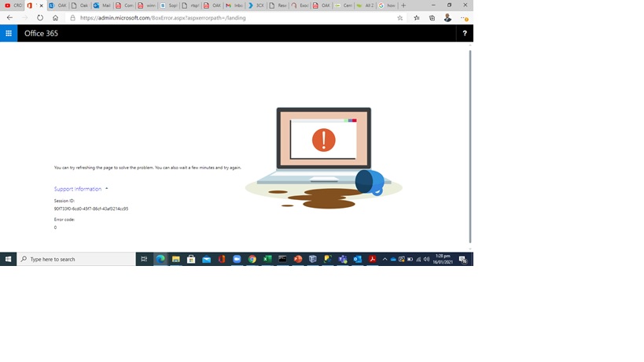Switch to the Mail Outlook tab
This screenshot has height=362, width=644.
102,6
